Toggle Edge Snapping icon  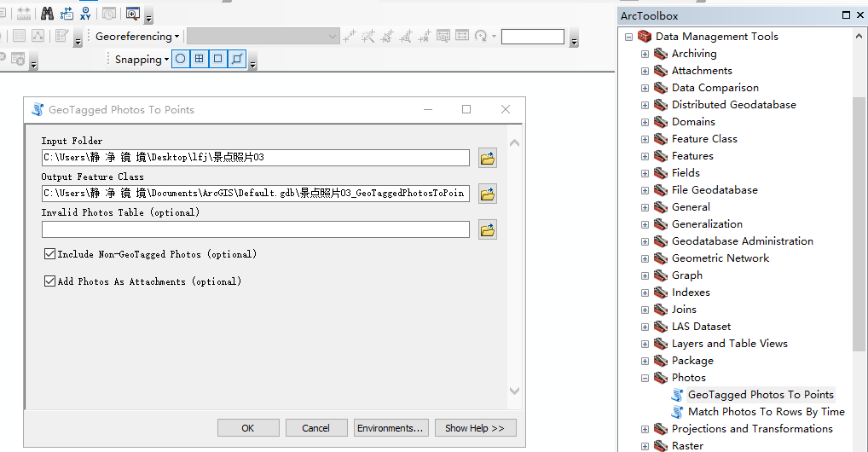(x=237, y=59)
